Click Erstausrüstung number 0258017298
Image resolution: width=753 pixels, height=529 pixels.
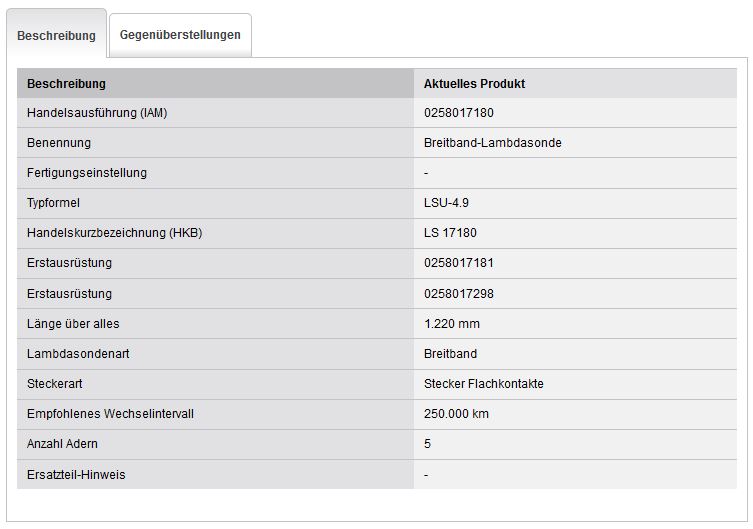pyautogui.click(x=458, y=294)
